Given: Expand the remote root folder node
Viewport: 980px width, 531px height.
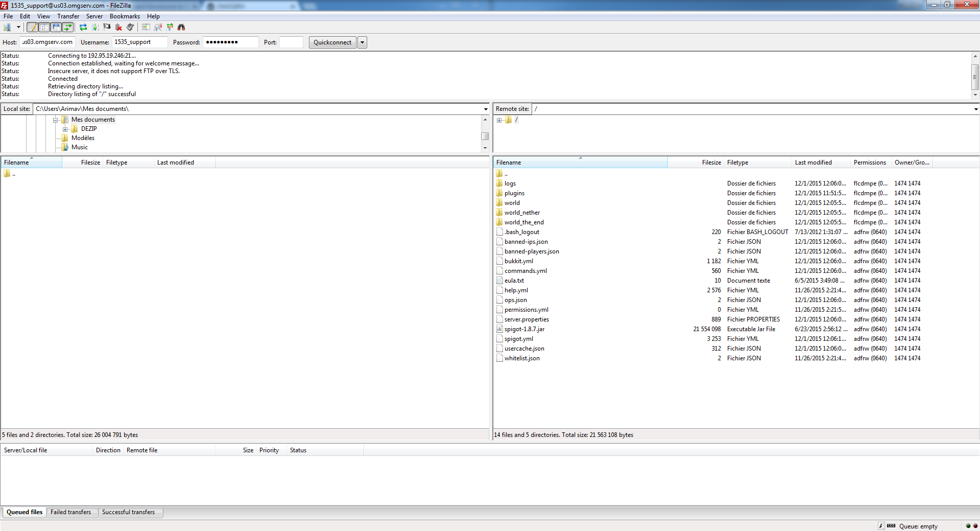Looking at the screenshot, I should point(499,120).
